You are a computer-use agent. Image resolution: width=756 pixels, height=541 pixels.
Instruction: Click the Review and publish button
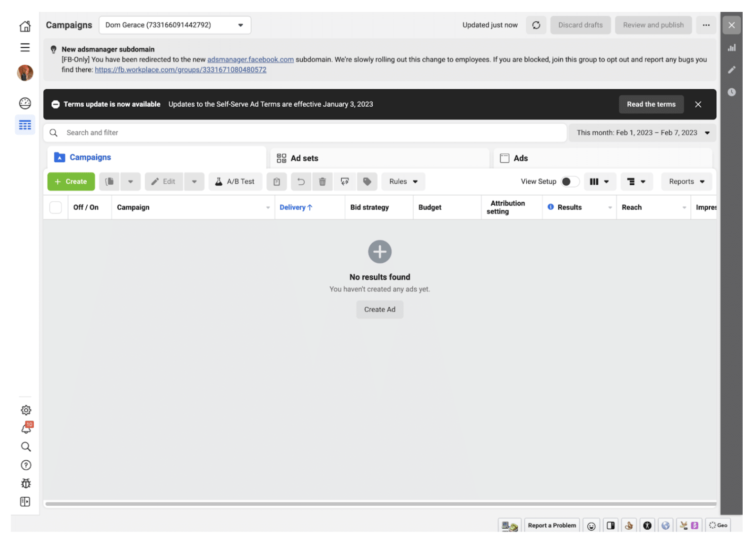click(x=654, y=25)
